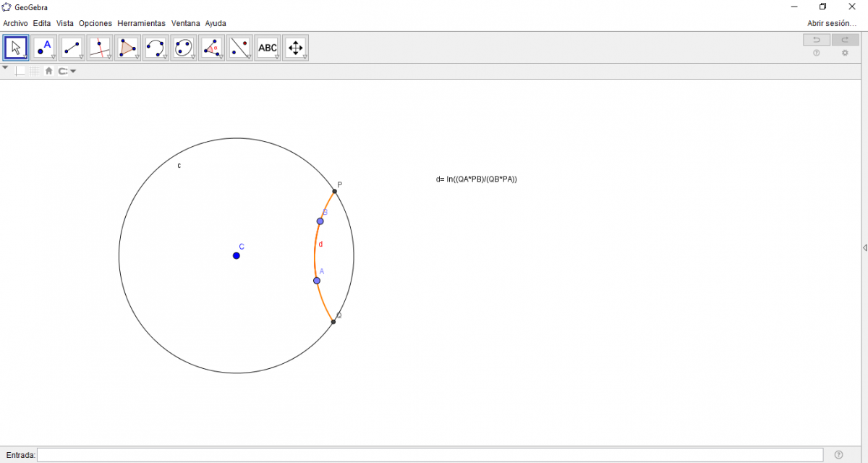
Task: Select the Ellipse conic tool
Action: pyautogui.click(x=184, y=48)
